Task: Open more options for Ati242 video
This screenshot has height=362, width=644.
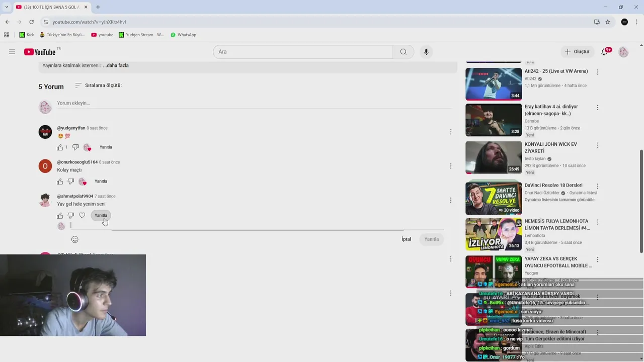Action: tap(597, 72)
